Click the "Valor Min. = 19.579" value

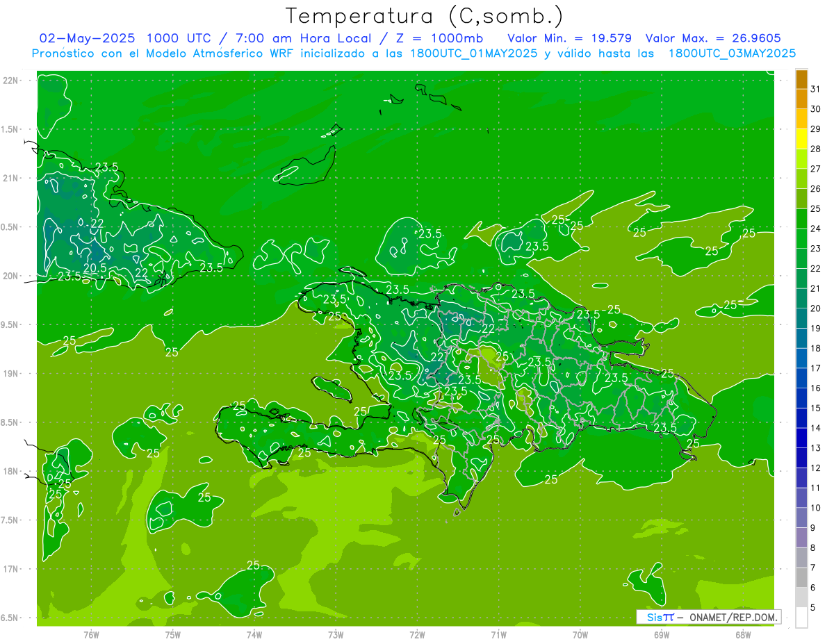tap(569, 38)
